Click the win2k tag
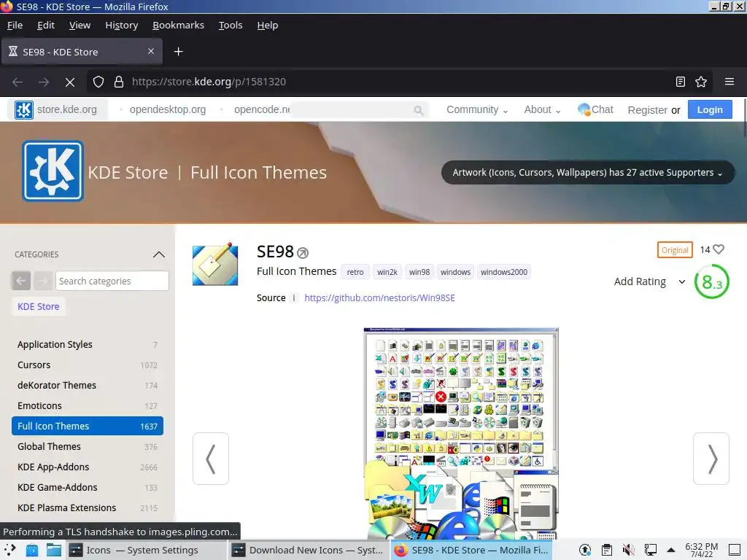The height and width of the screenshot is (560, 747). click(387, 273)
